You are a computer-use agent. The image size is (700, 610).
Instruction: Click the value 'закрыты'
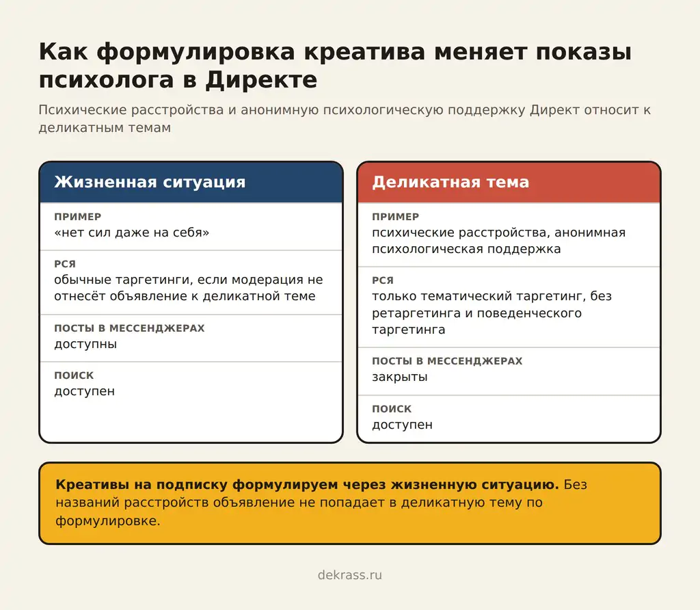(399, 377)
